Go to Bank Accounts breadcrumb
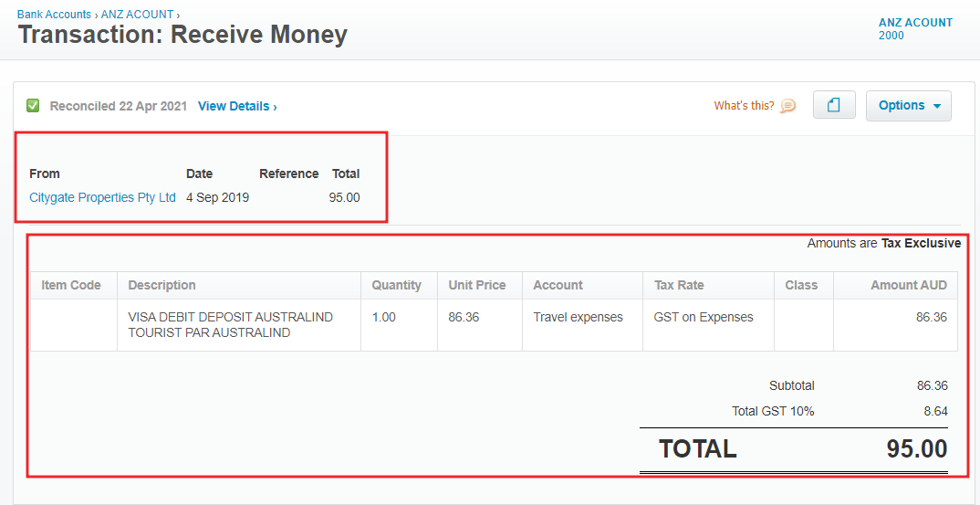This screenshot has width=980, height=505. click(54, 14)
